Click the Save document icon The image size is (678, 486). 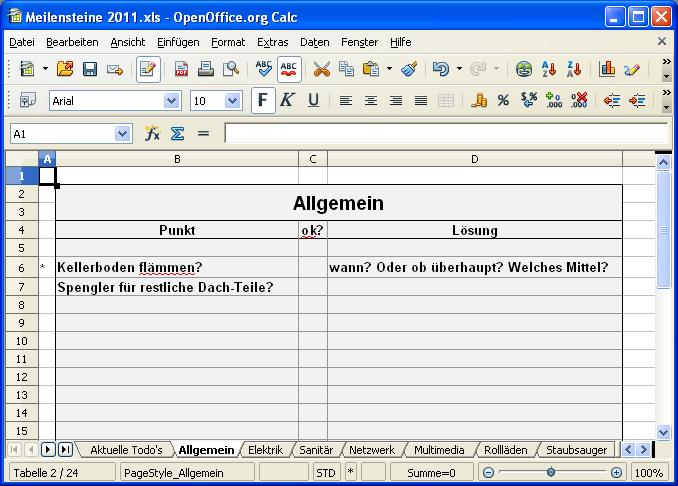click(x=90, y=69)
